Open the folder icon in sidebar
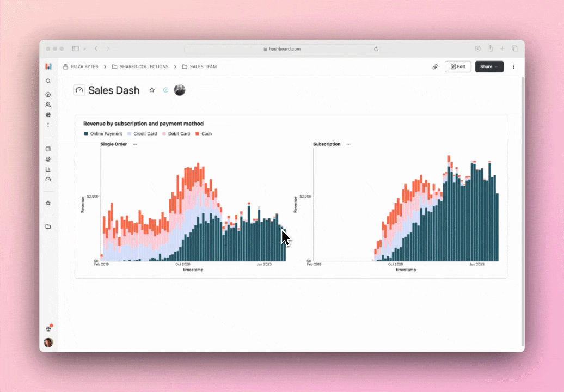Screen dimensions: 564x392 (48, 226)
